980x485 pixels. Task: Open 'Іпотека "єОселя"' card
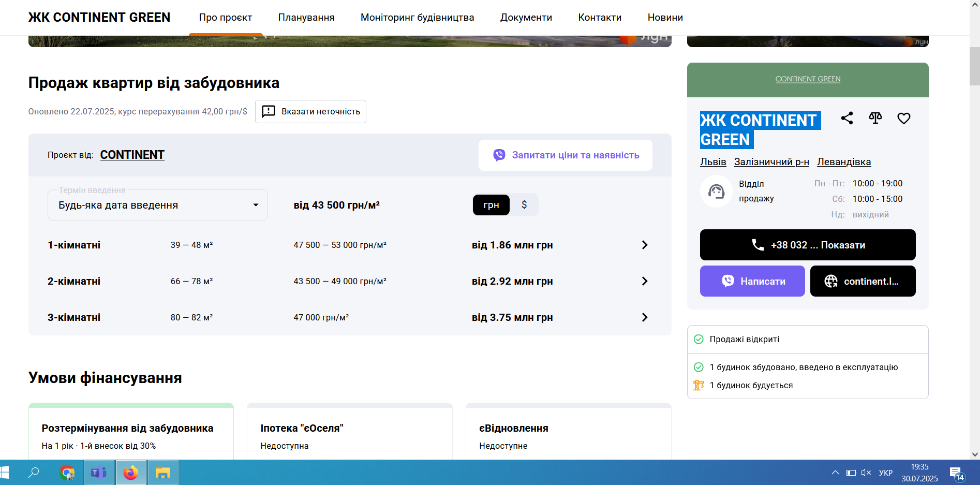click(350, 432)
